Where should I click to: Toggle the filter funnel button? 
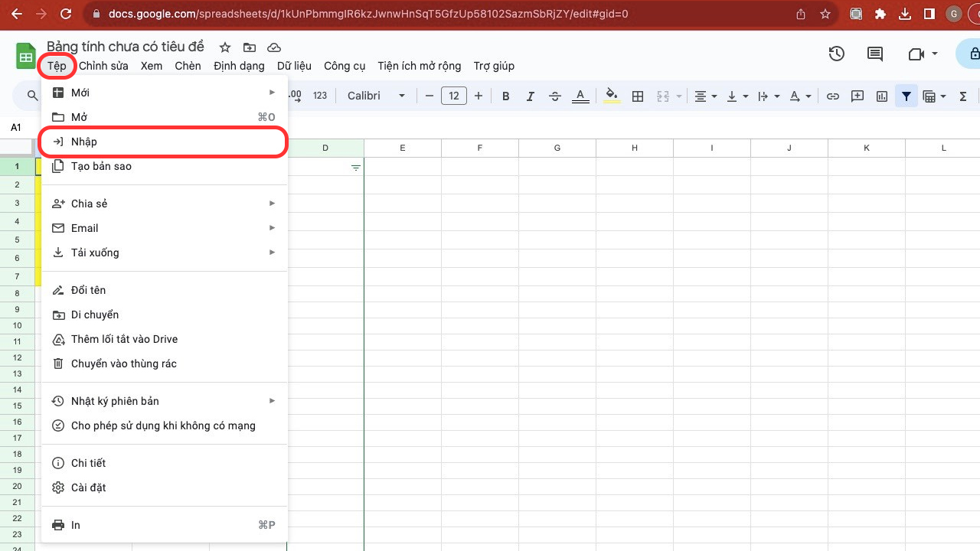(x=906, y=96)
